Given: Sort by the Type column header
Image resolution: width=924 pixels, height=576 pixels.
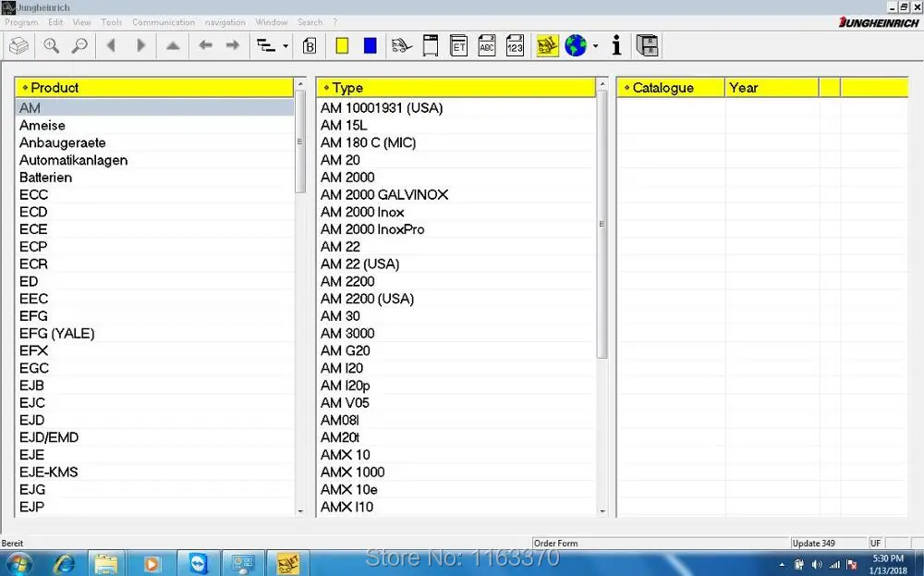Looking at the screenshot, I should [x=456, y=87].
